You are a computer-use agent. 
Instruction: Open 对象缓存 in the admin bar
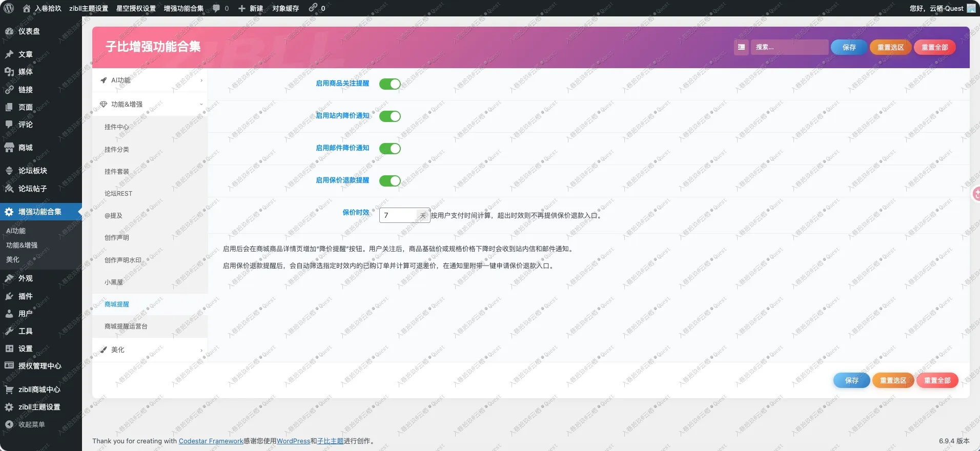click(285, 8)
